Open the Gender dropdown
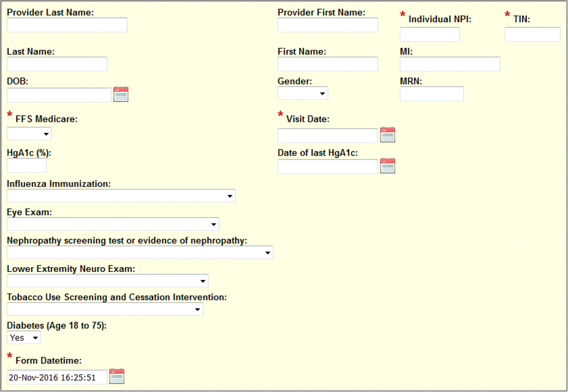 click(x=303, y=94)
